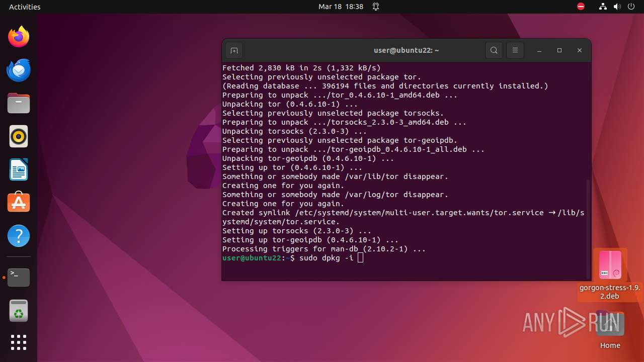The width and height of the screenshot is (644, 362).
Task: Click the red do-not-disturb tray indicator
Action: [x=581, y=7]
